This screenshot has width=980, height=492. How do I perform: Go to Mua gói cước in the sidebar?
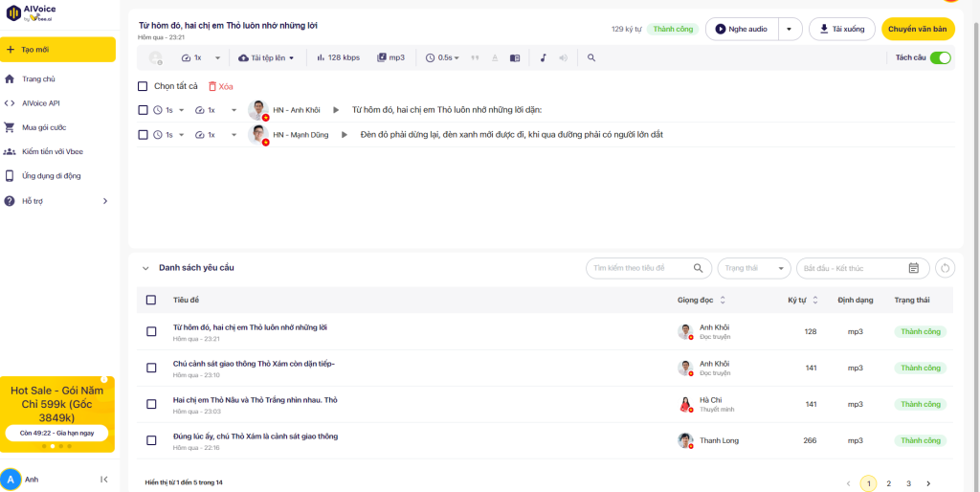pyautogui.click(x=43, y=127)
